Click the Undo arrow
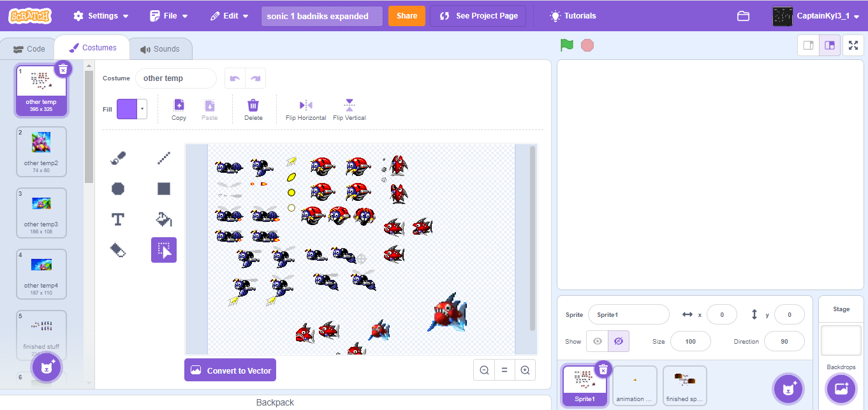868x410 pixels. tap(235, 78)
